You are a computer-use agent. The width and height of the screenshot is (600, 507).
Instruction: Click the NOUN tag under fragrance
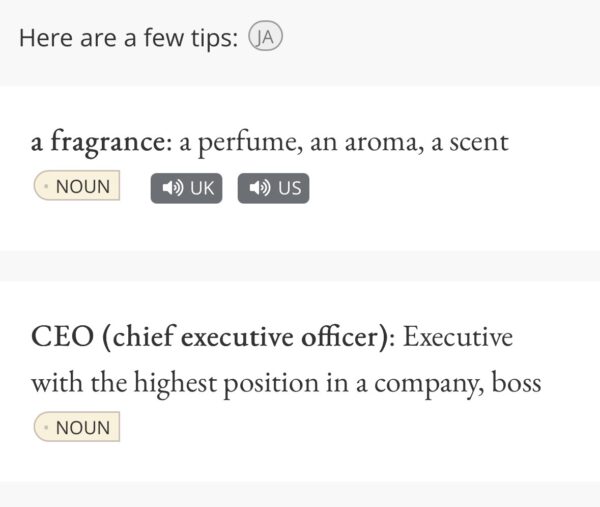tap(77, 187)
